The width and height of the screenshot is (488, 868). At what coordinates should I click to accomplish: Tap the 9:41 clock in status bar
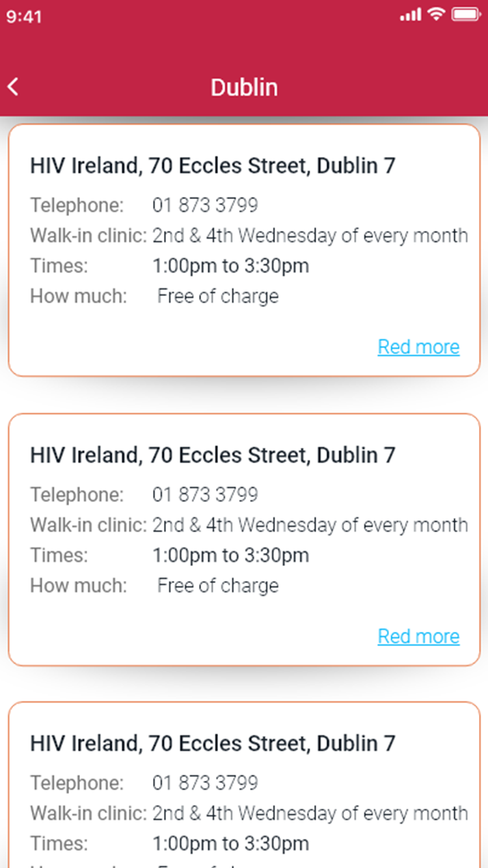24,16
